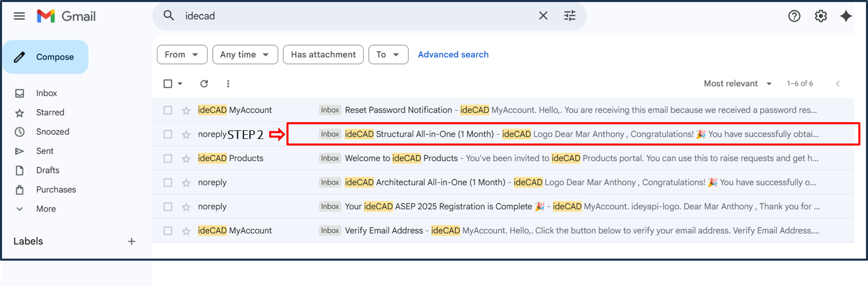Create new label with plus icon
This screenshot has height=286, width=868.
pyautogui.click(x=132, y=241)
